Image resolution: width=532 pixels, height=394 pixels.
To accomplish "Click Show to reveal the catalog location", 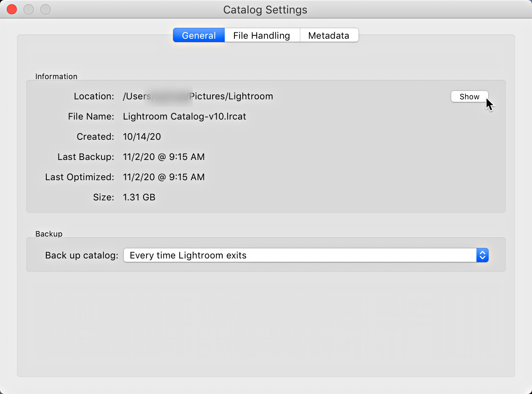I will click(x=469, y=96).
